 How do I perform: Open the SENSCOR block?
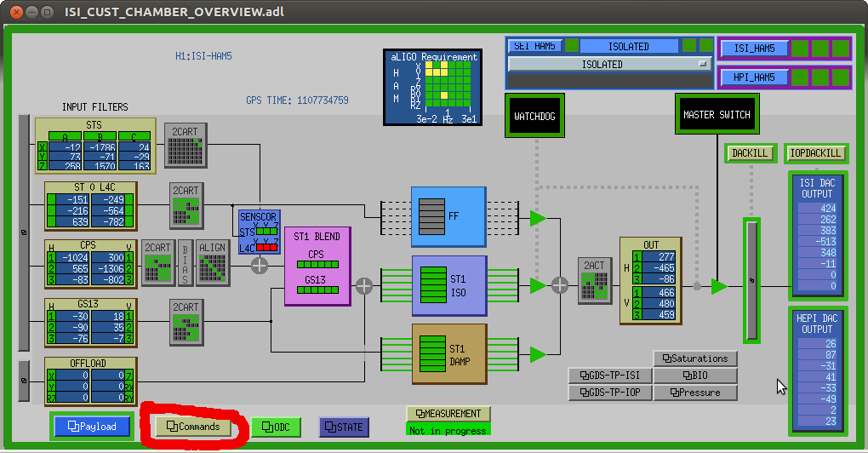(x=259, y=232)
